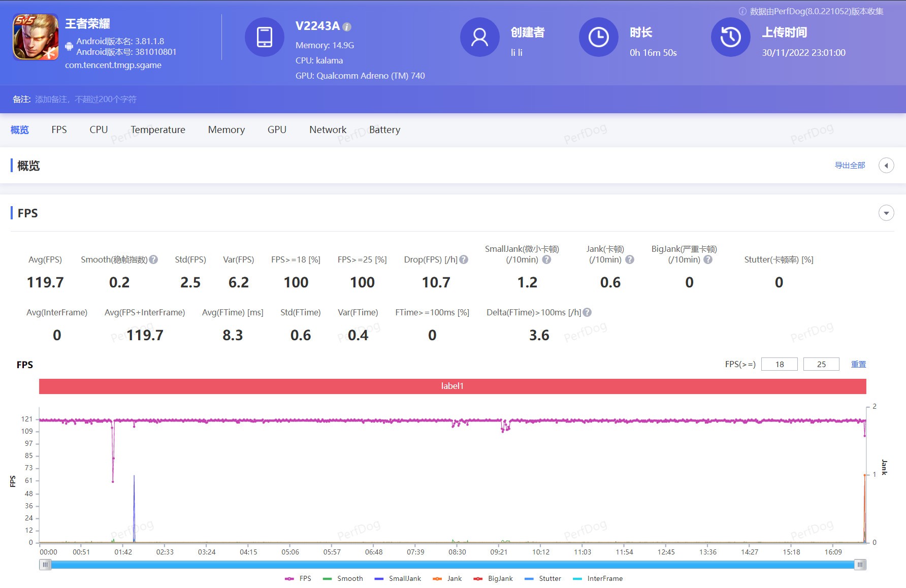Toggle Smooth series in chart legend
The width and height of the screenshot is (906, 588).
pos(343,578)
